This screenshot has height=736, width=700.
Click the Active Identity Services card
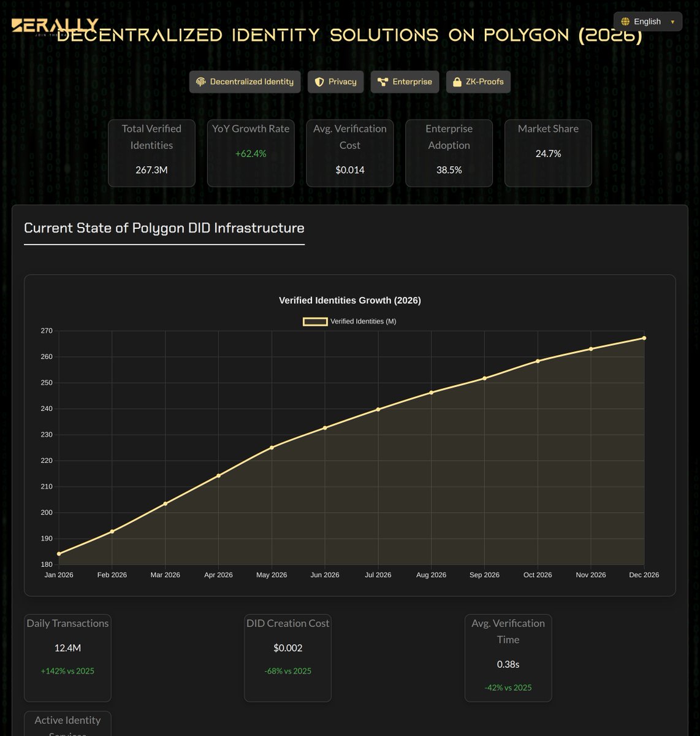(67, 724)
